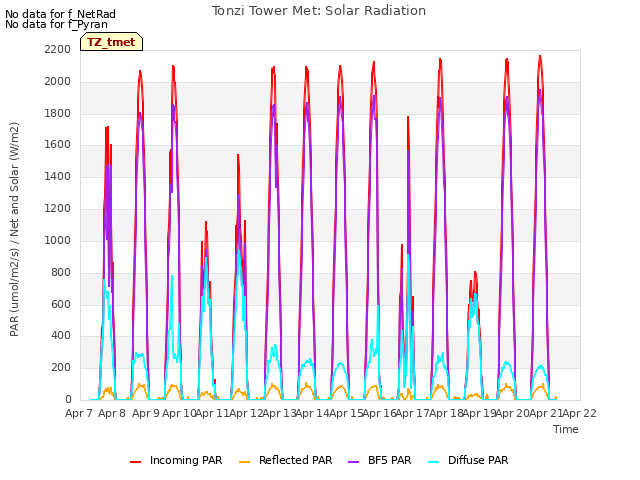Click the Apr 21 x-axis tick label

(546, 413)
